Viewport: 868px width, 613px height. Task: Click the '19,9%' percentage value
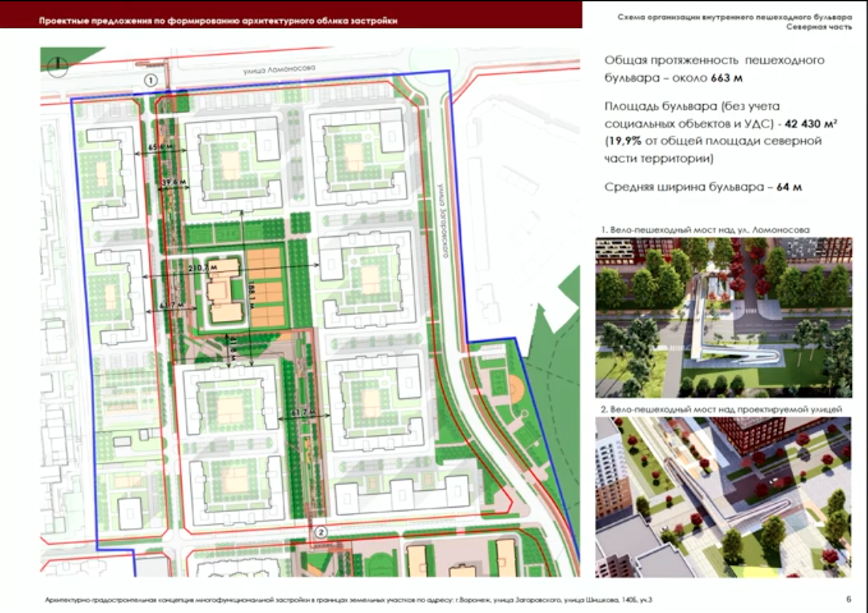point(625,141)
